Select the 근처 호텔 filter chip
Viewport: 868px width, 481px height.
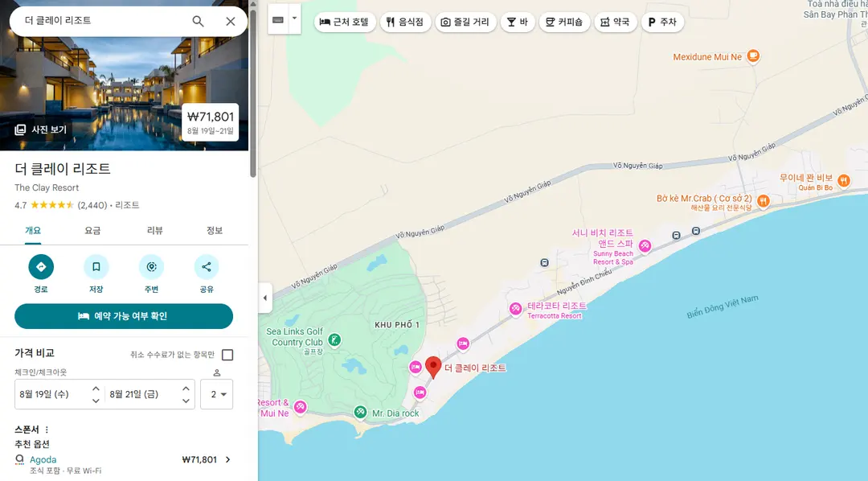click(x=345, y=22)
